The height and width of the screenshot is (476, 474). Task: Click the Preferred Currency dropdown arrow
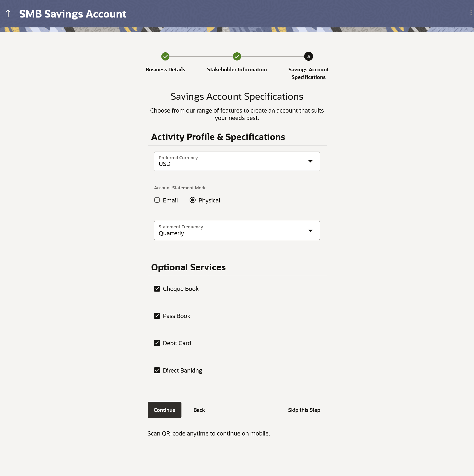click(x=310, y=161)
